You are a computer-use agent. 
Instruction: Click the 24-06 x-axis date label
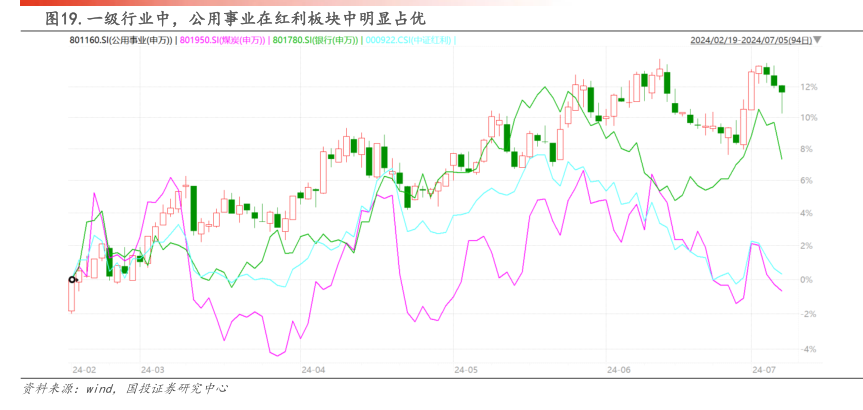point(619,369)
